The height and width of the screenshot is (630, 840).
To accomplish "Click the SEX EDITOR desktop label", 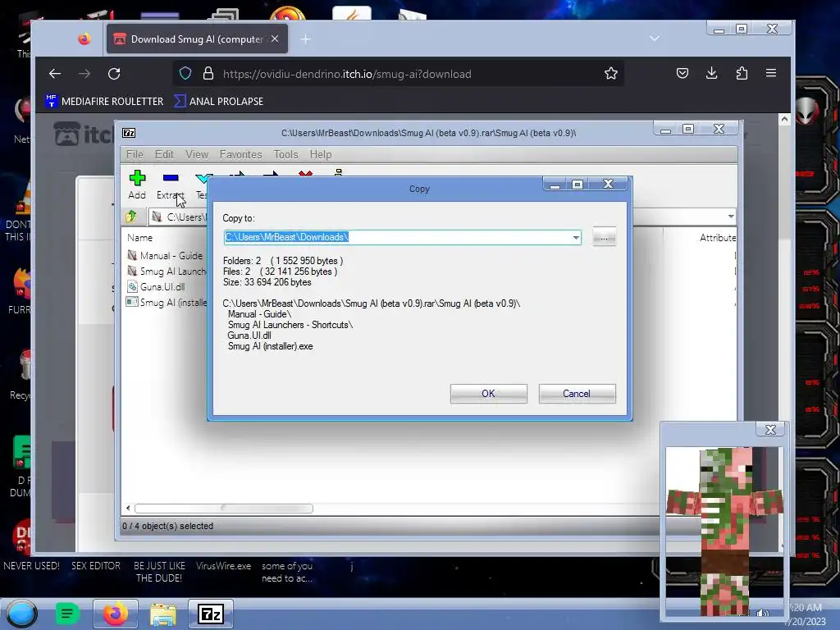I will coord(96,566).
